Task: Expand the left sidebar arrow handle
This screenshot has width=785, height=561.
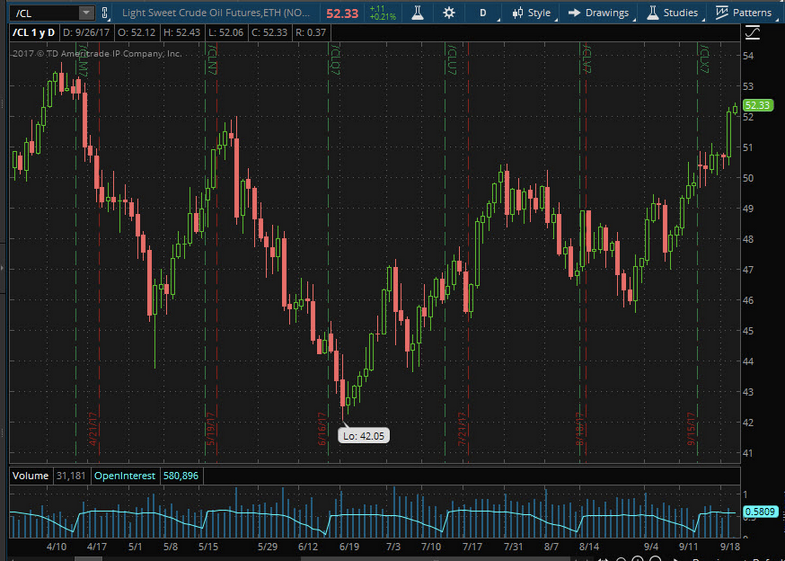Action: pos(2,269)
